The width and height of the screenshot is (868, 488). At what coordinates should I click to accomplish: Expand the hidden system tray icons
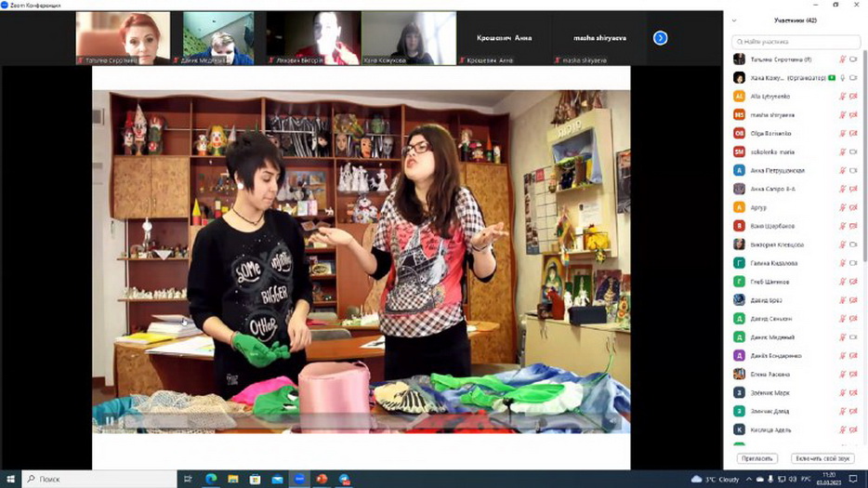coord(748,479)
